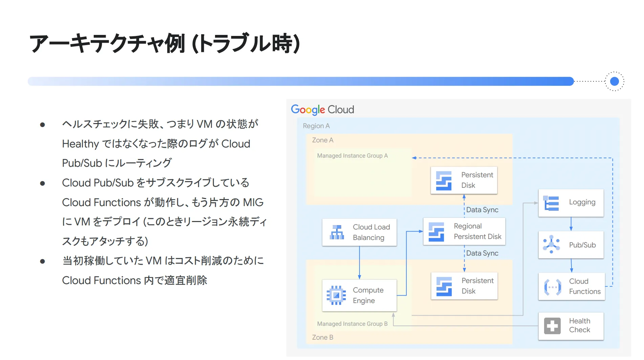Screen dimensions: 644x360
Task: Click the Pub/Sub service icon
Action: tap(552, 244)
